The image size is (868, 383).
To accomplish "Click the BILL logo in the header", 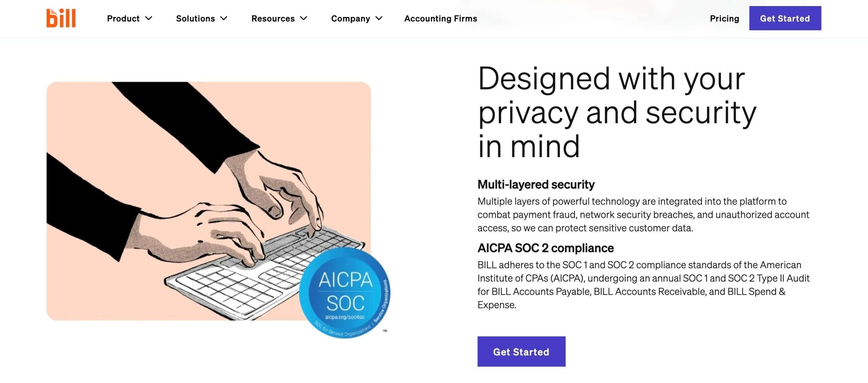I will point(61,18).
